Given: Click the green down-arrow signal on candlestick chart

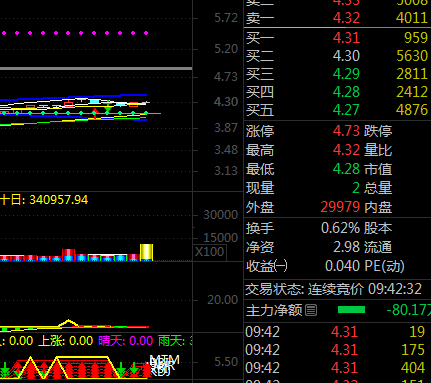Looking at the screenshot, I should point(108,107).
